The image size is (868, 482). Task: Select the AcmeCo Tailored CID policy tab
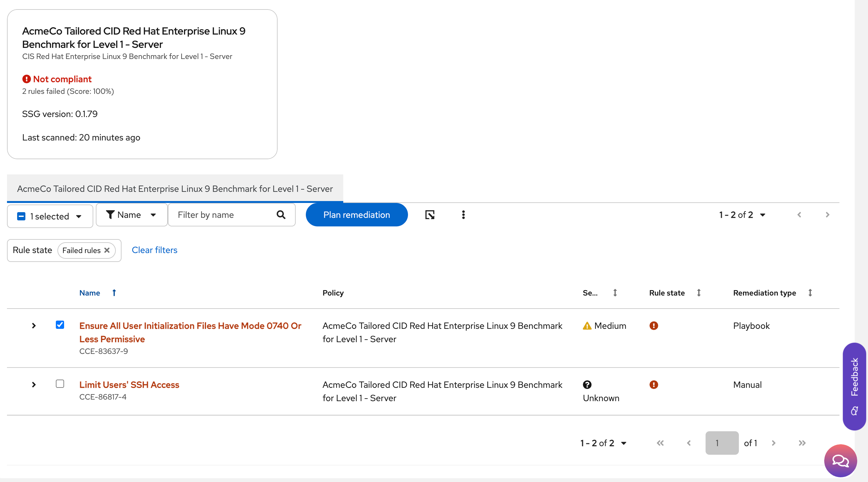coord(175,189)
